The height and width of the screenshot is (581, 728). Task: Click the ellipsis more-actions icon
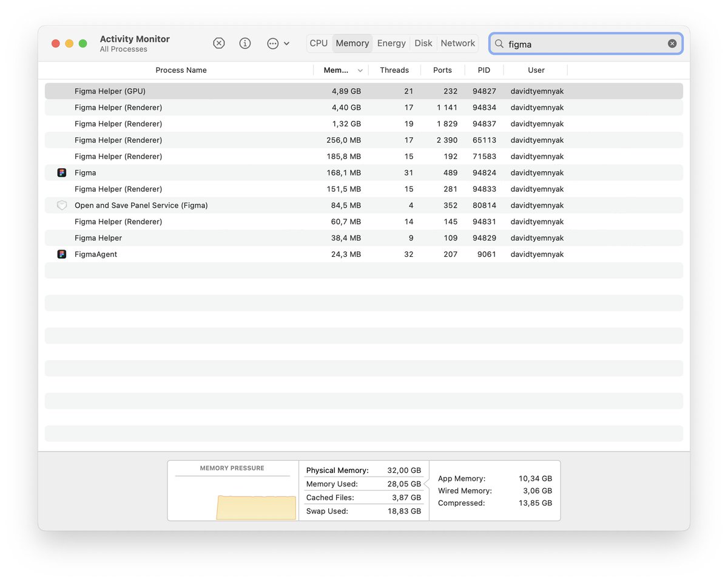pyautogui.click(x=273, y=43)
